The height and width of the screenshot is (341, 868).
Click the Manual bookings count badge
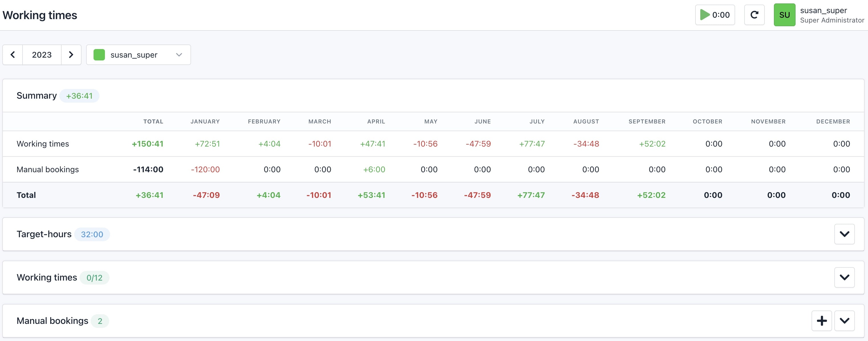[x=100, y=321]
